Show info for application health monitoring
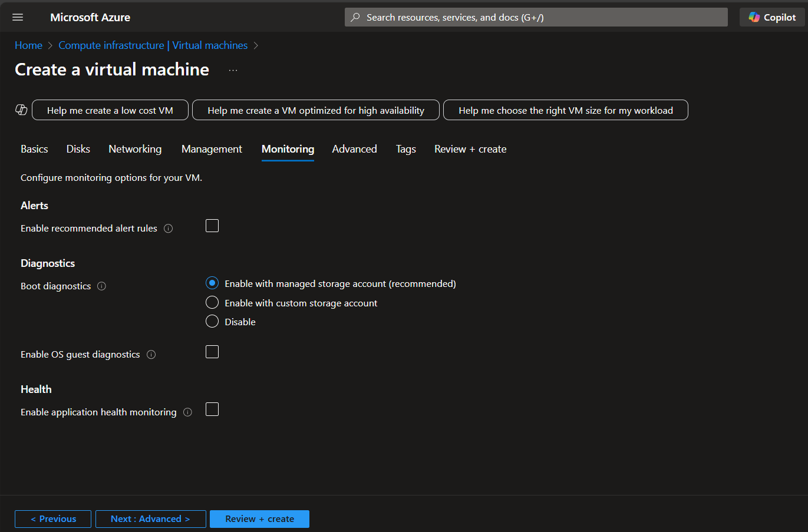The width and height of the screenshot is (808, 532). pyautogui.click(x=188, y=412)
